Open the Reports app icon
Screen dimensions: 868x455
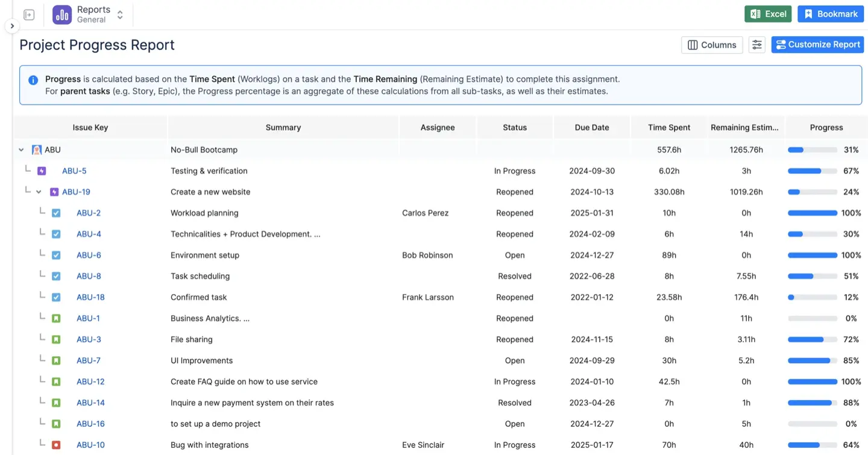pos(61,14)
